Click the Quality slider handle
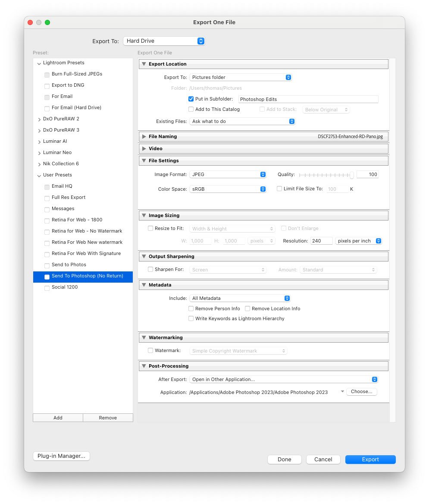Screen dimensions: 429x504 click(x=352, y=175)
